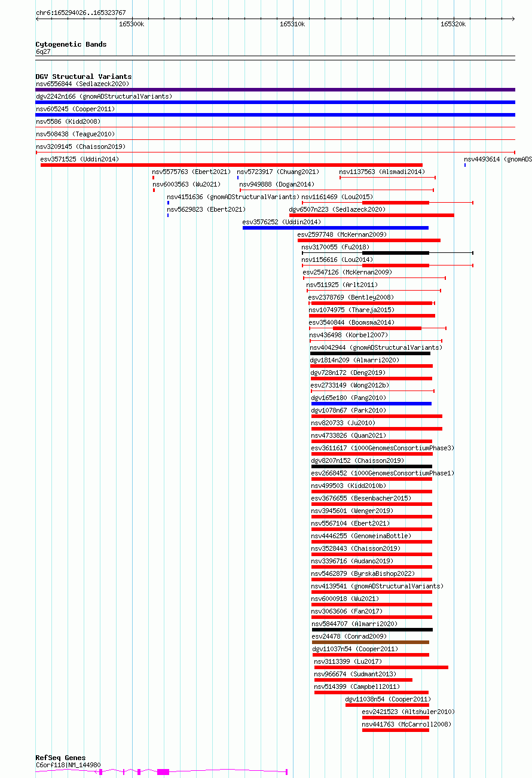Open variant esv2597748 (McKernan2009)

[x=342, y=234]
